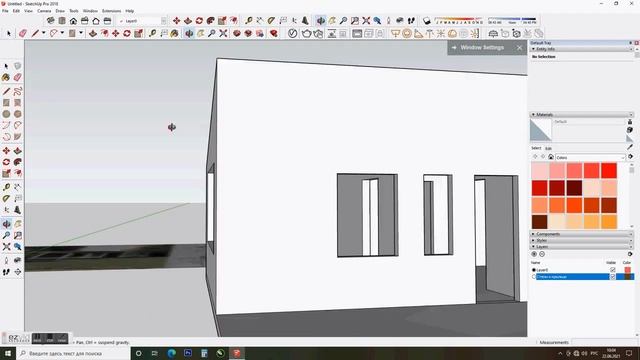This screenshot has height=360, width=640.
Task: Pick the bright red swatch in first row
Action: (609, 171)
